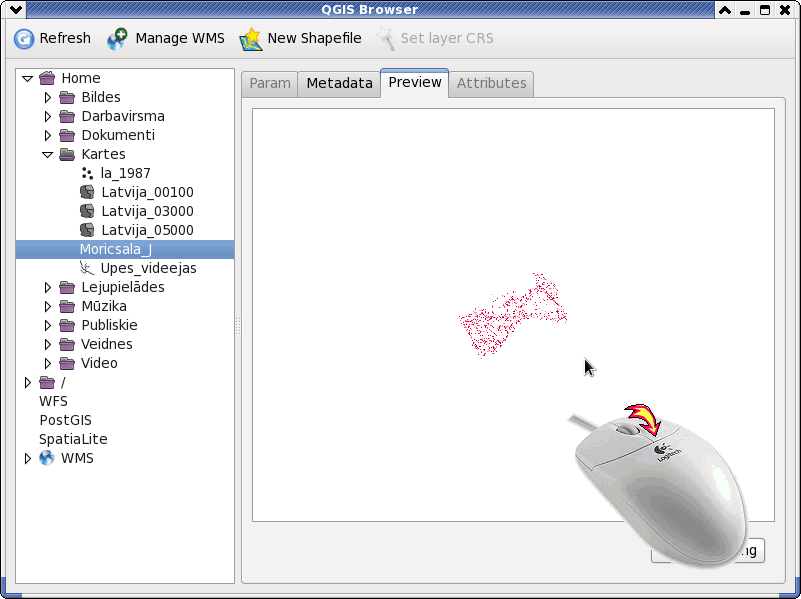Image resolution: width=801 pixels, height=599 pixels.
Task: Expand the Lejupielādes folder
Action: coord(48,287)
